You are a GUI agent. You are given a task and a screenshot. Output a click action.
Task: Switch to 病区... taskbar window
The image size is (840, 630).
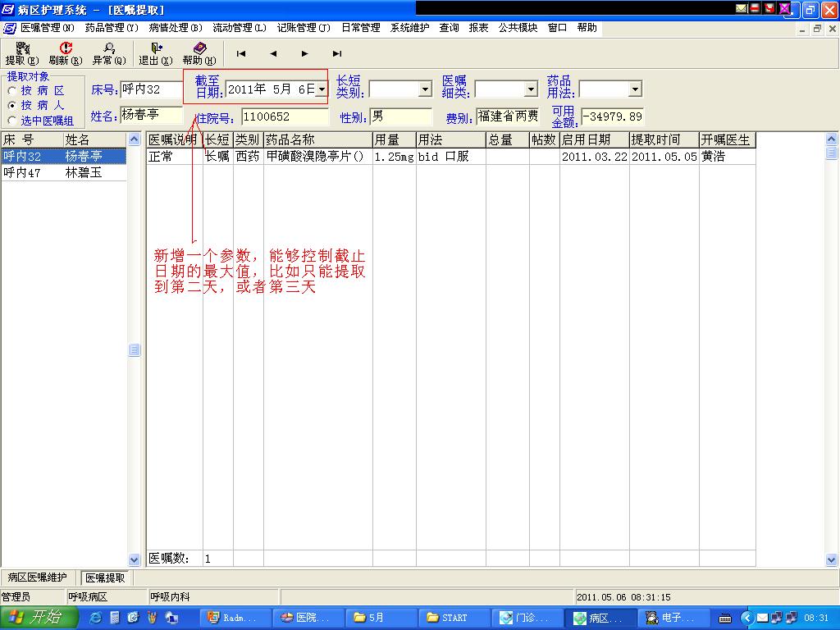click(599, 618)
